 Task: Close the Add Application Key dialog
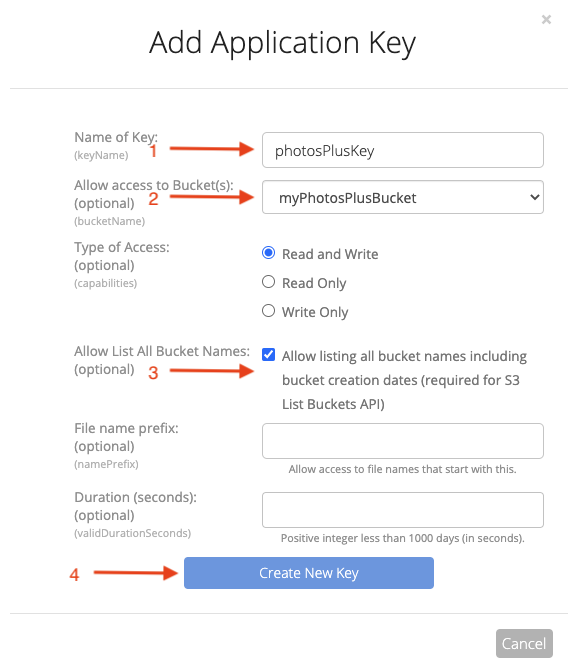[x=546, y=19]
